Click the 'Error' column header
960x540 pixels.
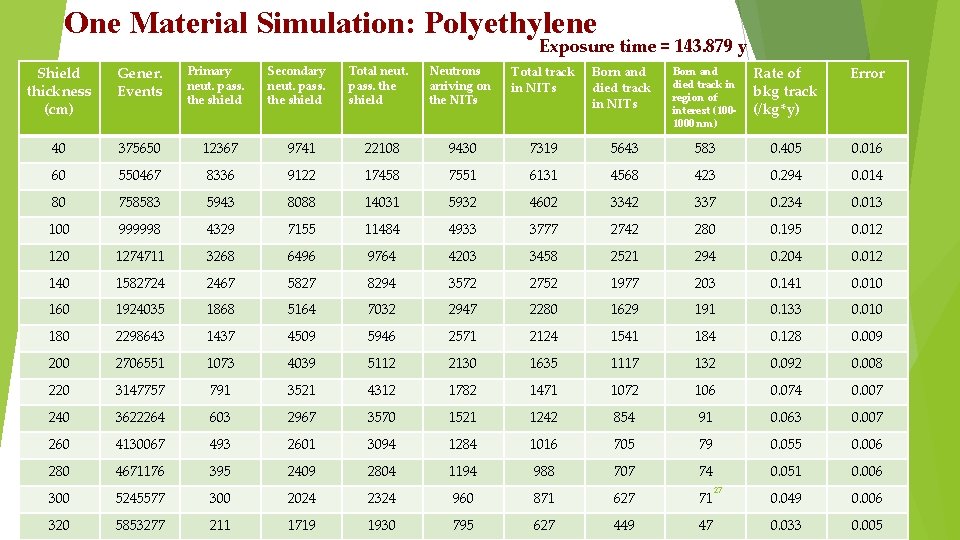(867, 97)
